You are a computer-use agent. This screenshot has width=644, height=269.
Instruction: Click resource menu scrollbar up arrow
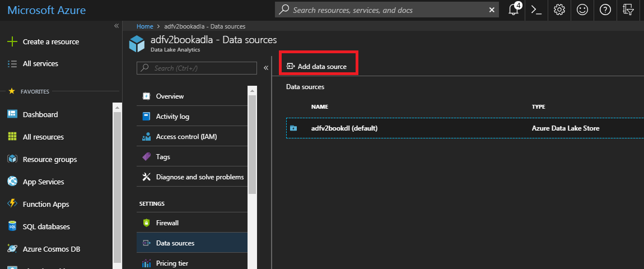click(x=252, y=90)
